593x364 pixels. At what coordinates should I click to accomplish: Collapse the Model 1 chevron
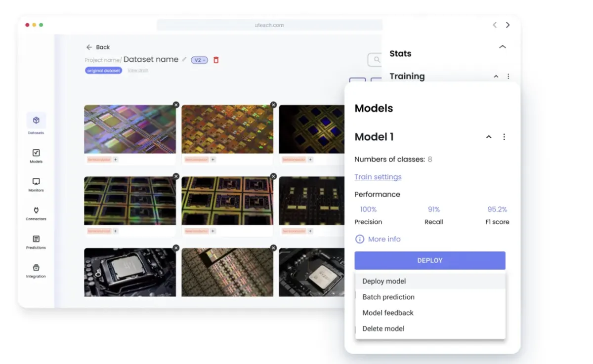coord(489,137)
